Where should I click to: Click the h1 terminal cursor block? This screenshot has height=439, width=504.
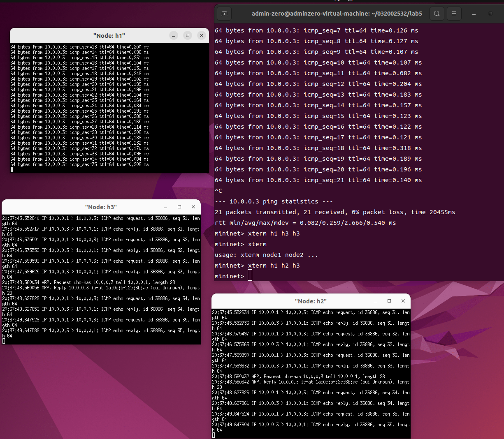click(12, 169)
